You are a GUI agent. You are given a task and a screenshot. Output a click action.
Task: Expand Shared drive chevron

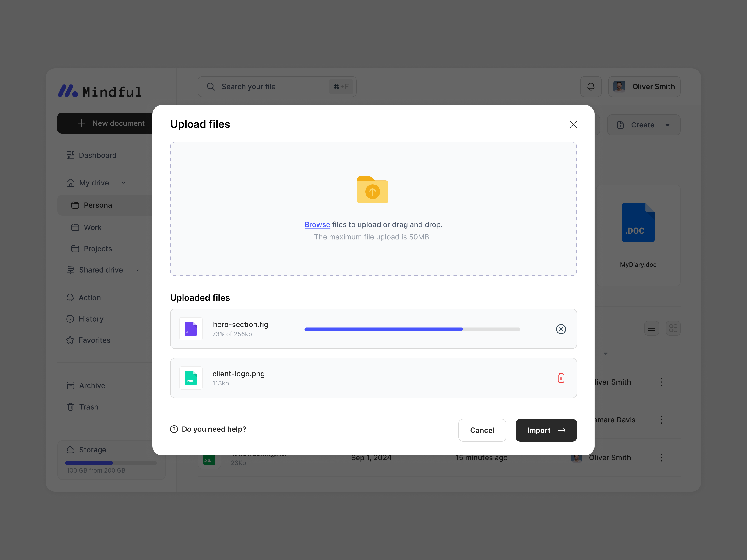(x=137, y=270)
